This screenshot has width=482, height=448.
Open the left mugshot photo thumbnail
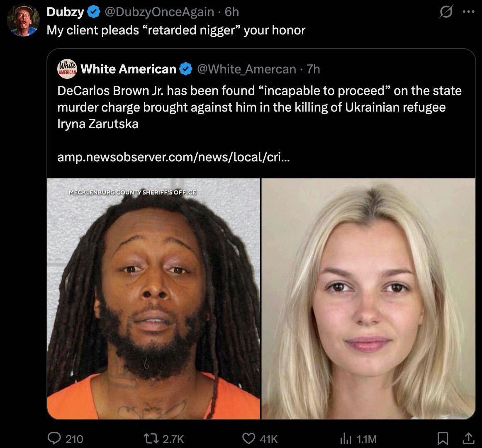(153, 299)
